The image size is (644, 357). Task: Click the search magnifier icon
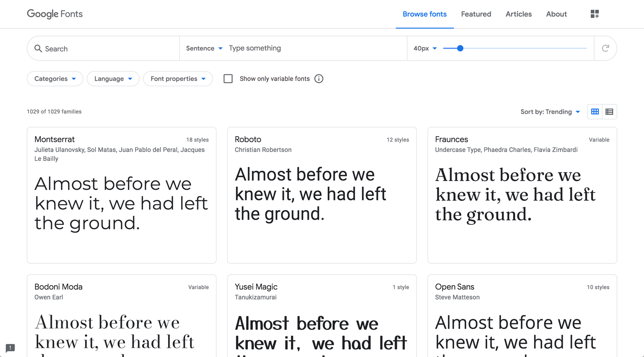tap(38, 48)
